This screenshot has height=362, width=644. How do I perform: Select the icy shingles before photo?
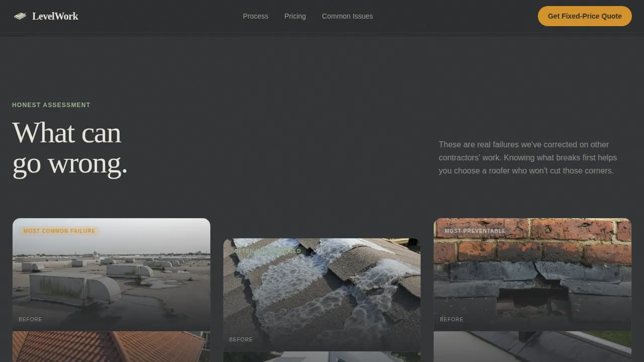322,295
